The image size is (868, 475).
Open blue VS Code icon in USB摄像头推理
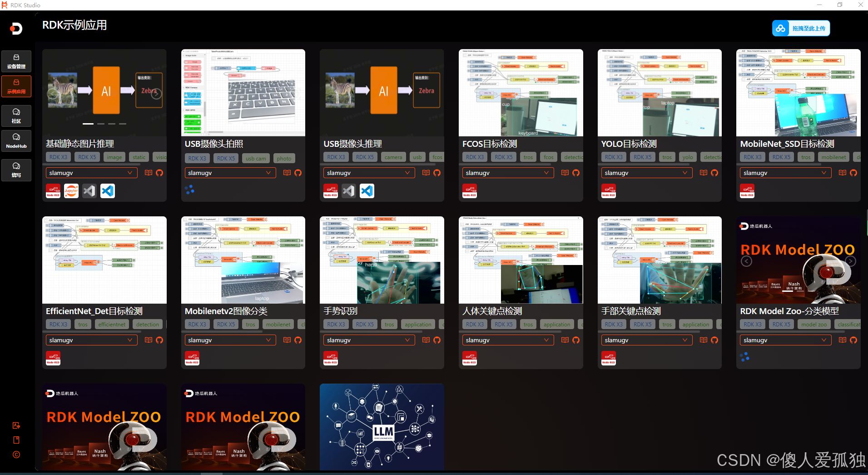[x=367, y=191]
